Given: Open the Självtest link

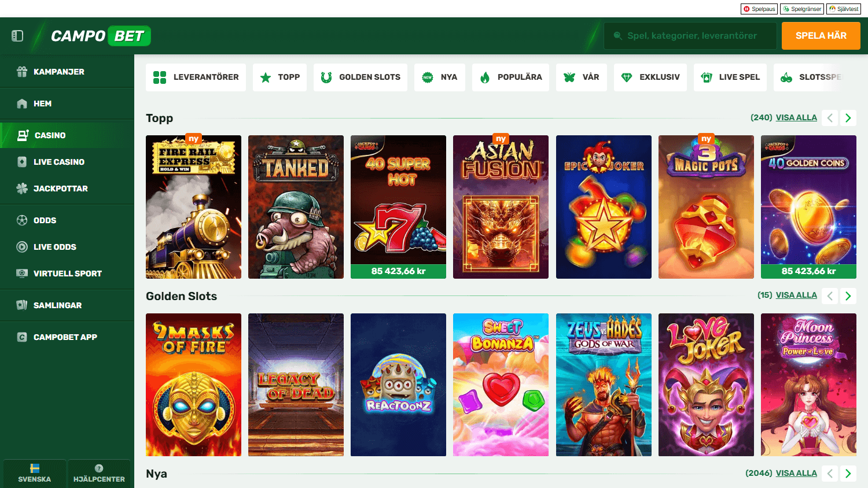Looking at the screenshot, I should [x=844, y=9].
